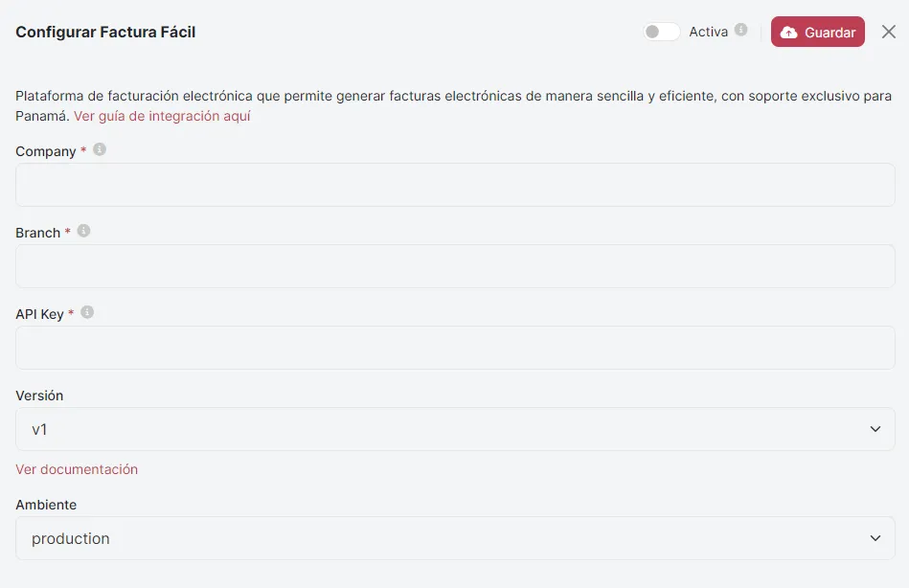Focus the Company input field
The height and width of the screenshot is (588, 909).
click(x=455, y=185)
